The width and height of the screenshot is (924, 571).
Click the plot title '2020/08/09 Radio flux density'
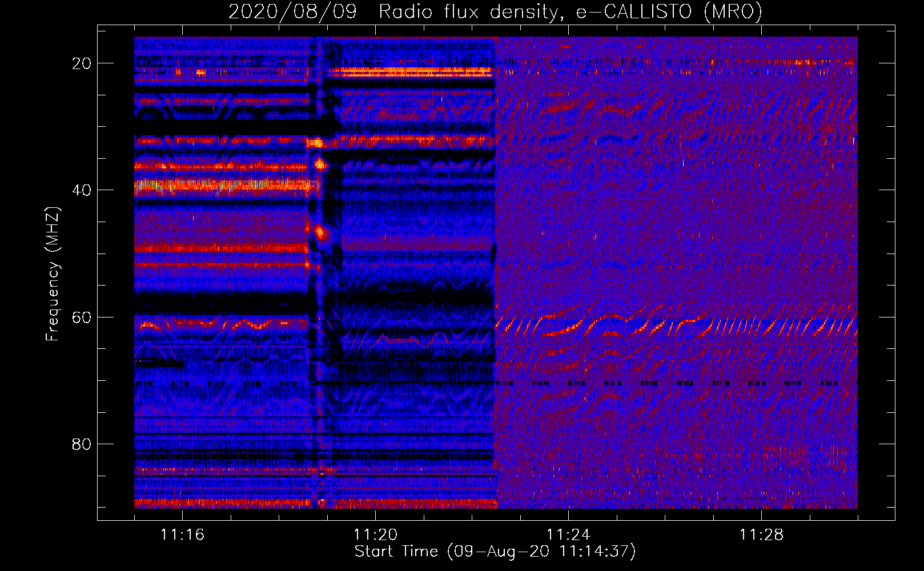pyautogui.click(x=495, y=11)
